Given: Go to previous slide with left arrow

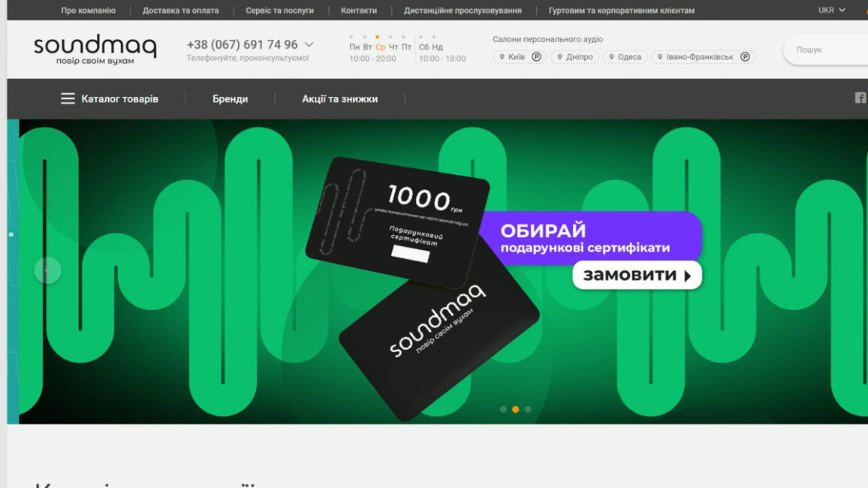Looking at the screenshot, I should coord(47,270).
